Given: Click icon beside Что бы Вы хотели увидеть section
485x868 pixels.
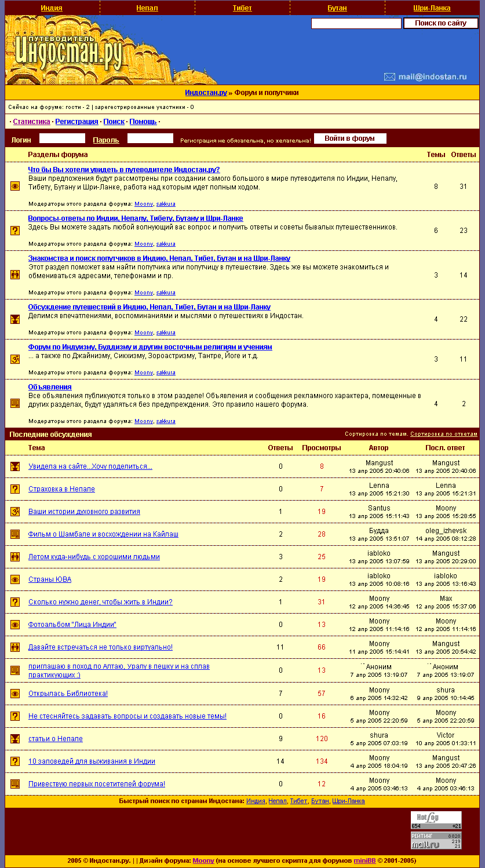Looking at the screenshot, I should 15,186.
